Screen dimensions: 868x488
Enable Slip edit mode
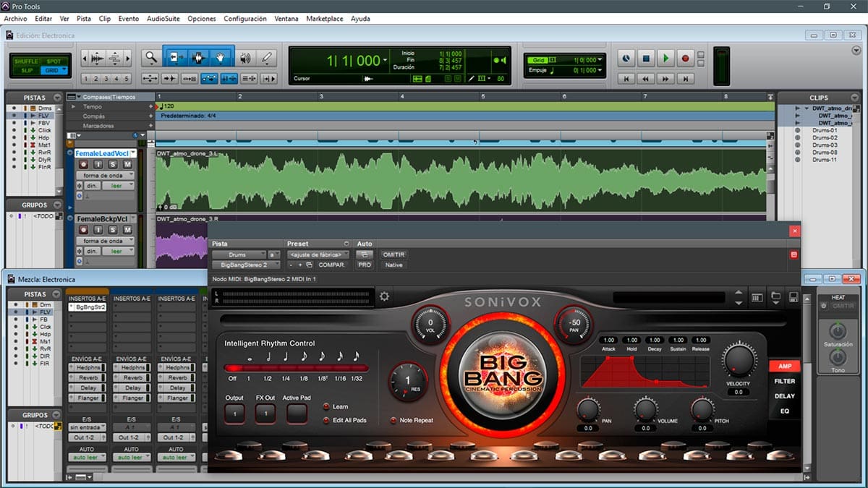point(27,70)
